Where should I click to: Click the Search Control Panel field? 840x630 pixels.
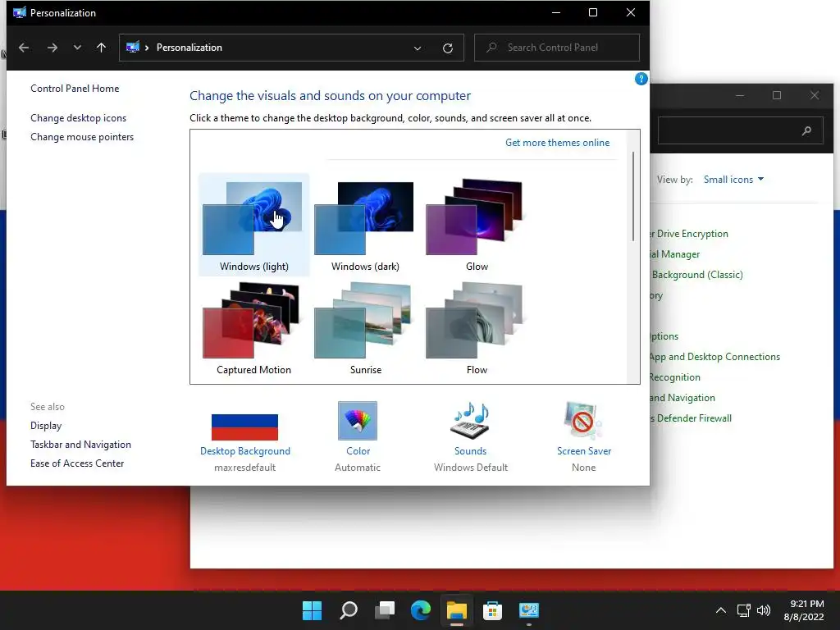click(557, 48)
